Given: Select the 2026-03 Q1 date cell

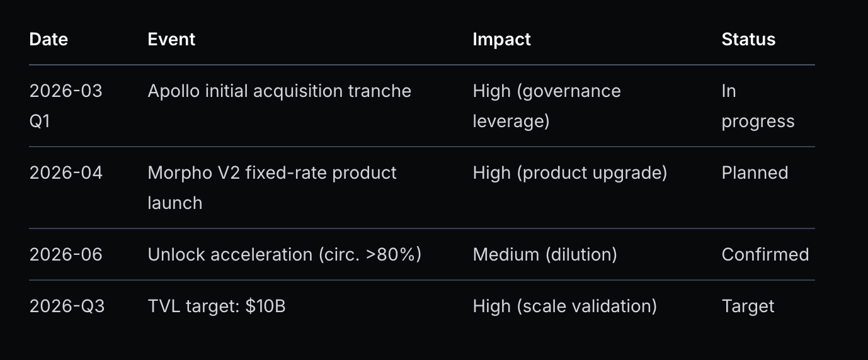Looking at the screenshot, I should 66,106.
